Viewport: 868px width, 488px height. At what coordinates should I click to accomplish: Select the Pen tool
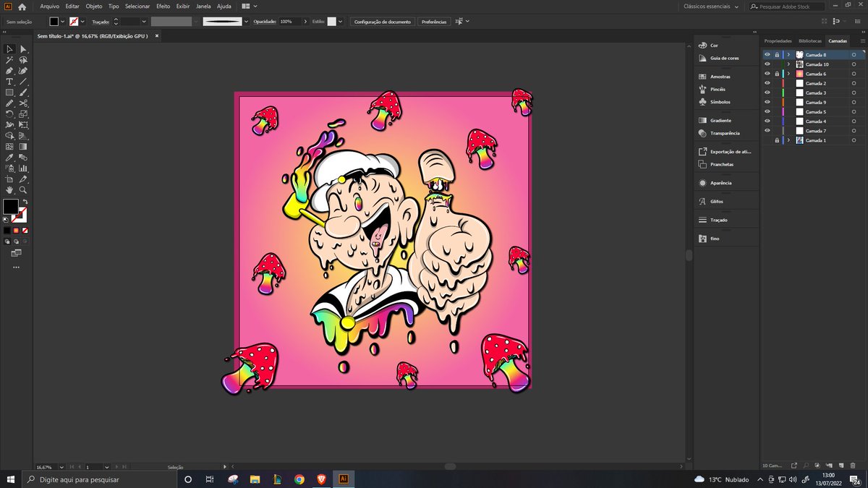coord(9,71)
